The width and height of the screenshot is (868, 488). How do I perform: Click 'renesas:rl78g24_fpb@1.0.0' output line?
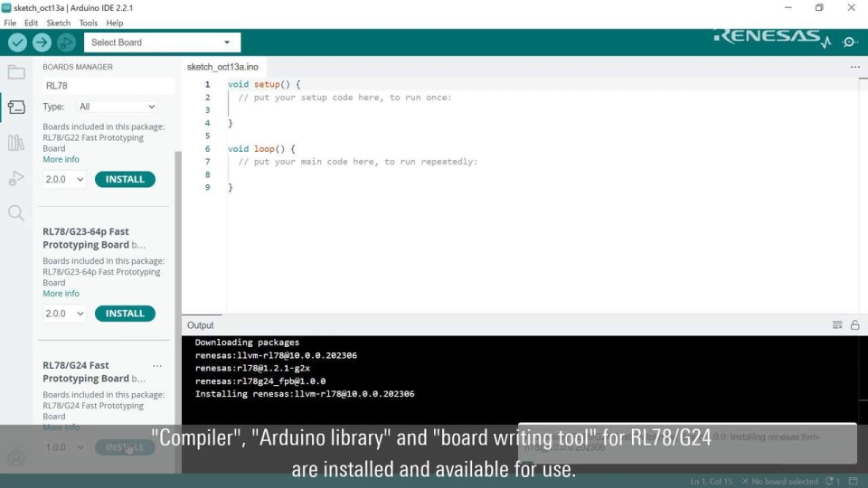tap(260, 381)
